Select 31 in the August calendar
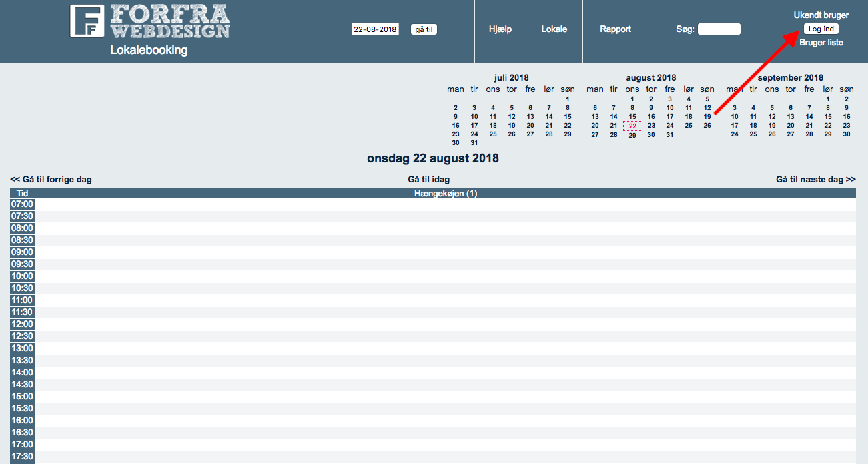The height and width of the screenshot is (464, 868). 670,134
